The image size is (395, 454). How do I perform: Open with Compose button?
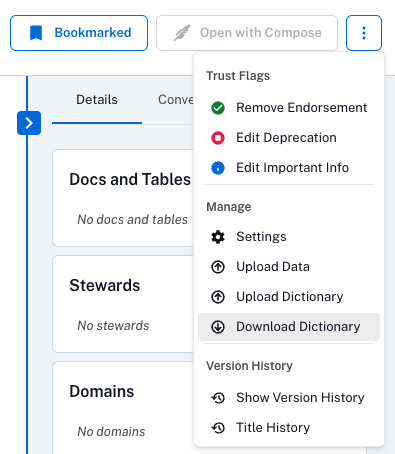click(247, 33)
